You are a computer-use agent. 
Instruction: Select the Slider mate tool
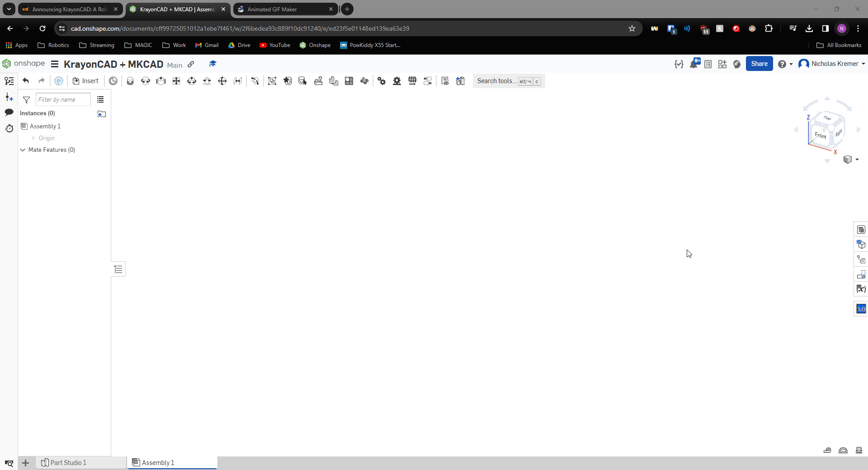[161, 81]
